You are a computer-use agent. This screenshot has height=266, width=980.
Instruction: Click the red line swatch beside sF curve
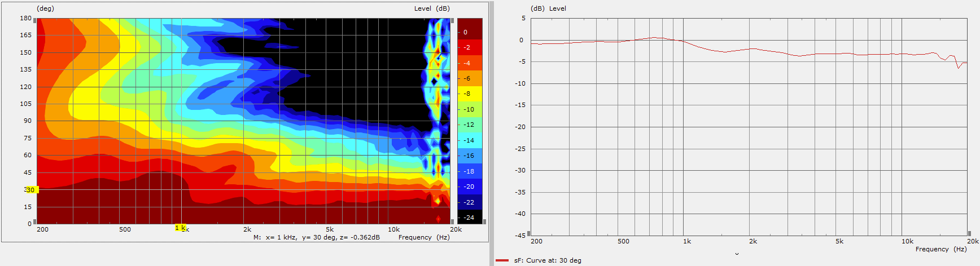tap(502, 260)
